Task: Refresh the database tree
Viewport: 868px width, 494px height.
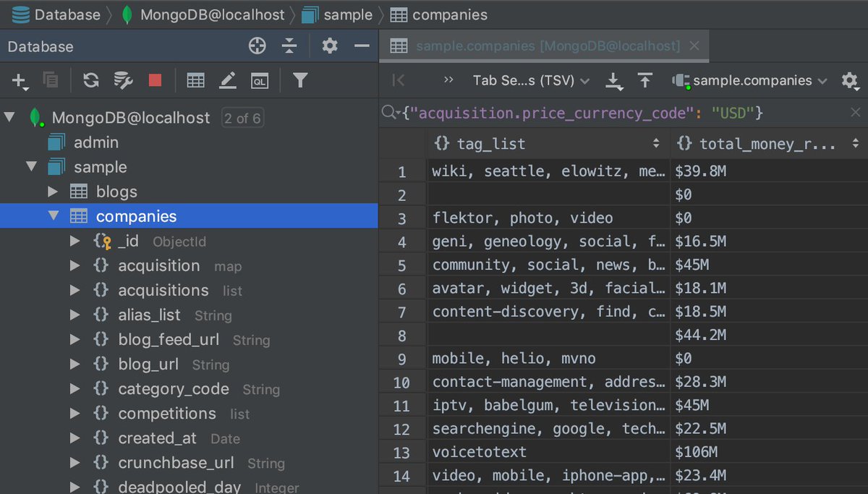Action: [90, 80]
